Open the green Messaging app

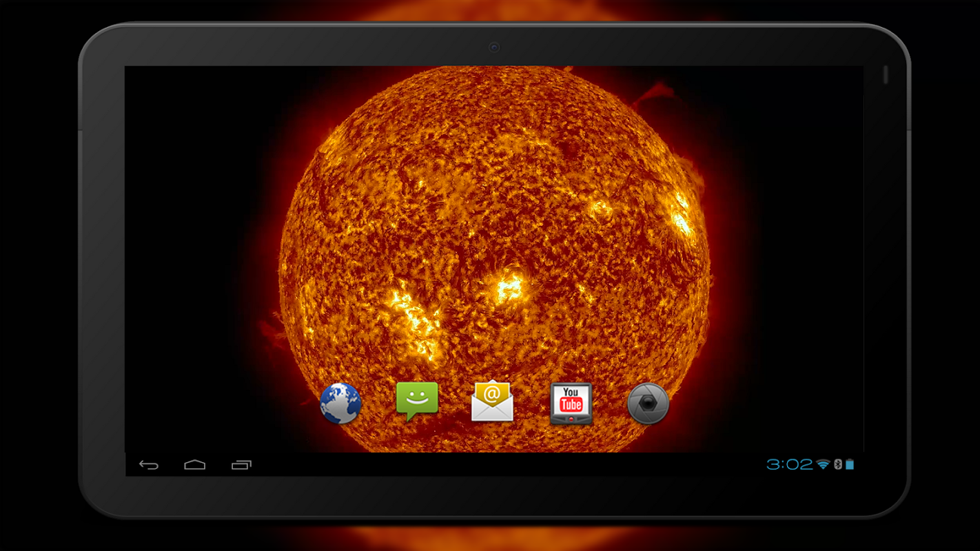(x=417, y=402)
